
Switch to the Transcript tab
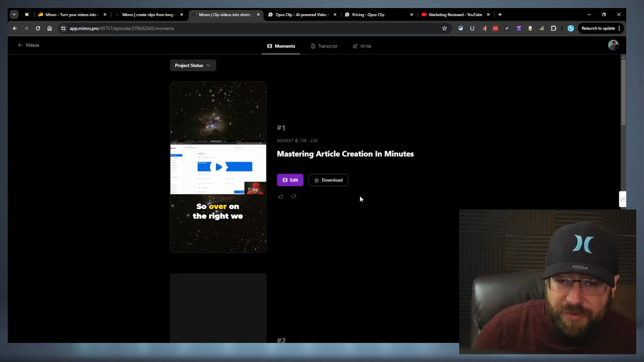(x=324, y=46)
